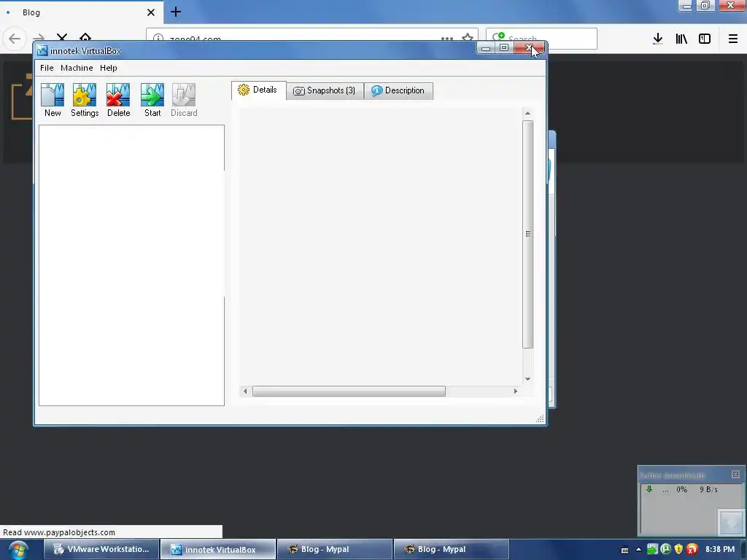Screen dimensions: 747x560
Task: Click the empty virtual machine list box
Action: [131, 265]
